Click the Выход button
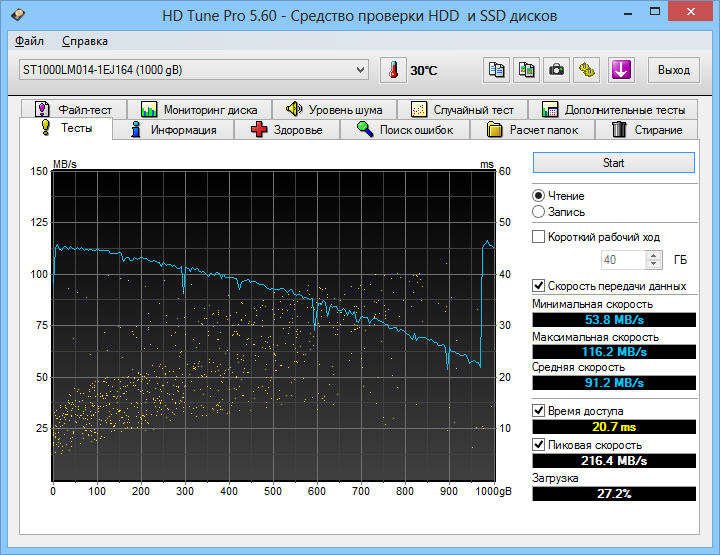Viewport: 720px width, 555px height. pos(674,70)
